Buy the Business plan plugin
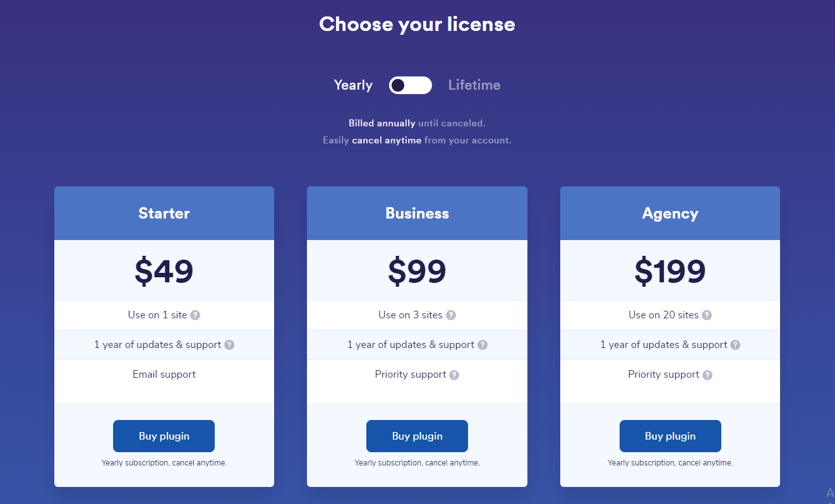Viewport: 835px width, 504px height. (x=417, y=436)
